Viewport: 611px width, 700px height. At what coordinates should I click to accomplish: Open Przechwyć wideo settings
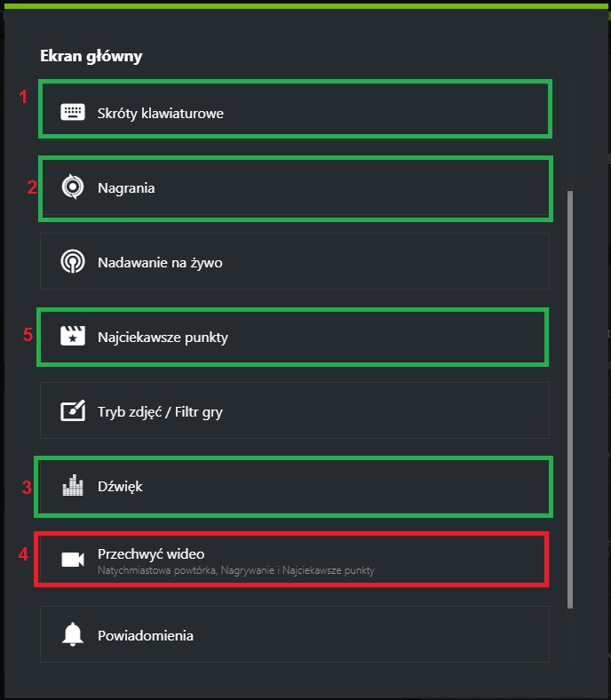[151, 553]
